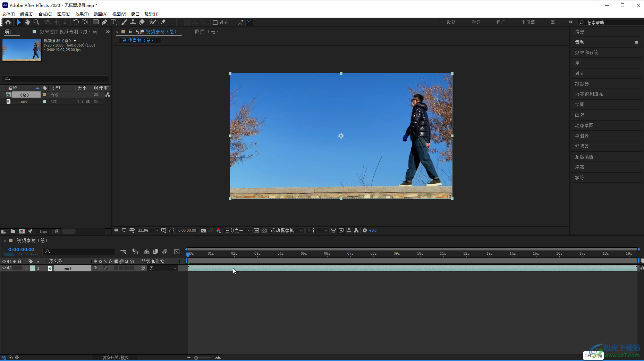Select the Puppet Pin tool
644x361 pixels.
click(x=163, y=22)
